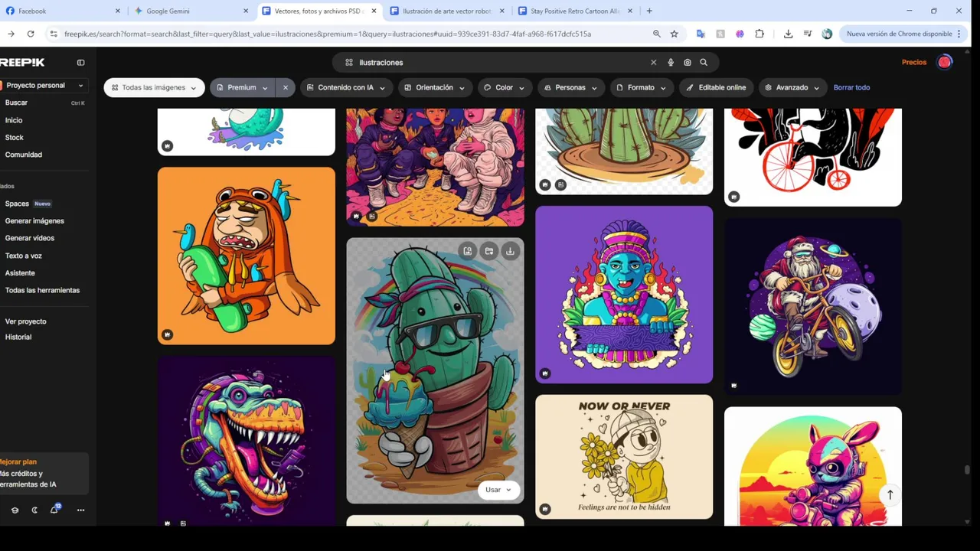Open the Google Translate extension icon
The width and height of the screenshot is (980, 551).
pos(701,34)
